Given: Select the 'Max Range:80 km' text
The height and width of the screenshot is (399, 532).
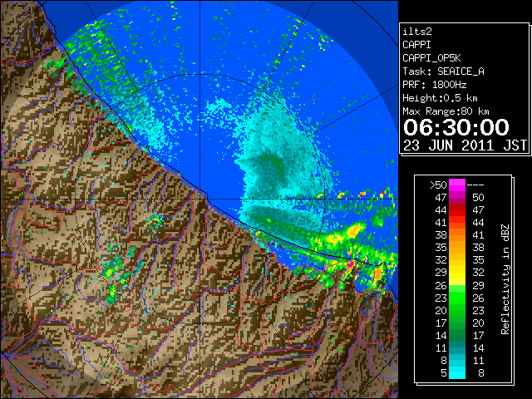Looking at the screenshot, I should point(446,111).
